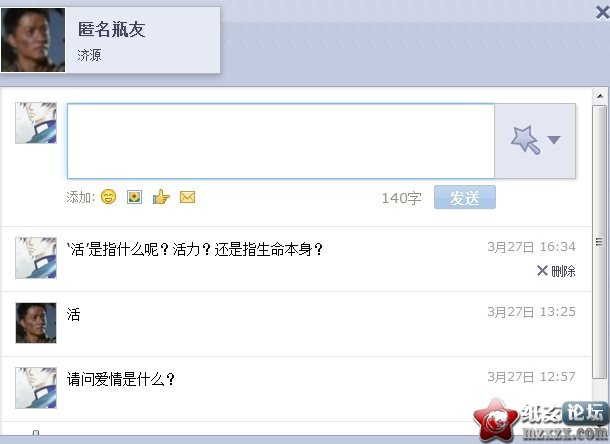The width and height of the screenshot is (610, 444).
Task: Click the message asking what 活 means
Action: pos(195,249)
